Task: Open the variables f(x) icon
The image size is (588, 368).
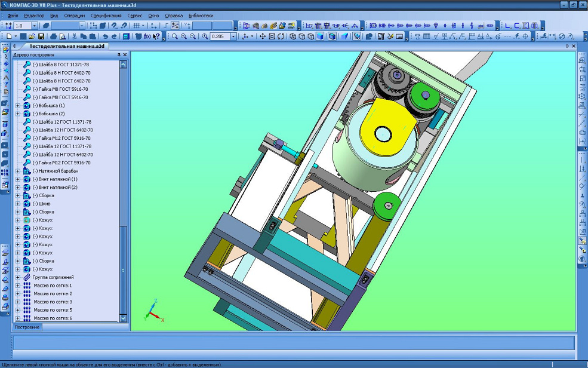Action: click(x=147, y=36)
